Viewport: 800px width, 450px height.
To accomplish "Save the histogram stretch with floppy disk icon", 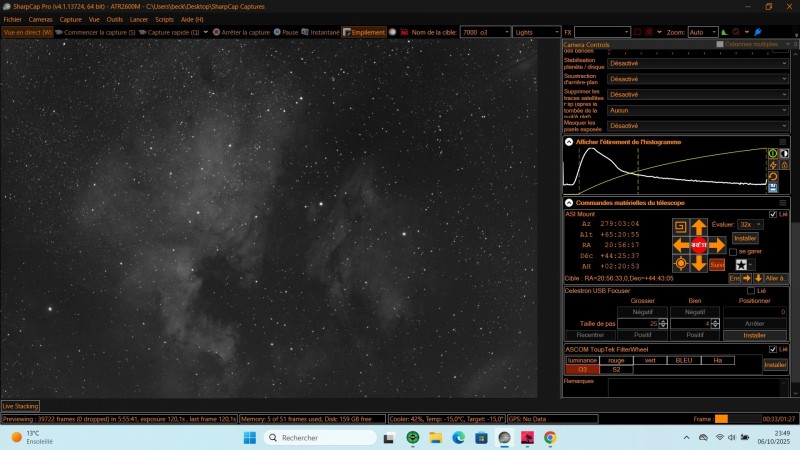I will click(x=773, y=188).
